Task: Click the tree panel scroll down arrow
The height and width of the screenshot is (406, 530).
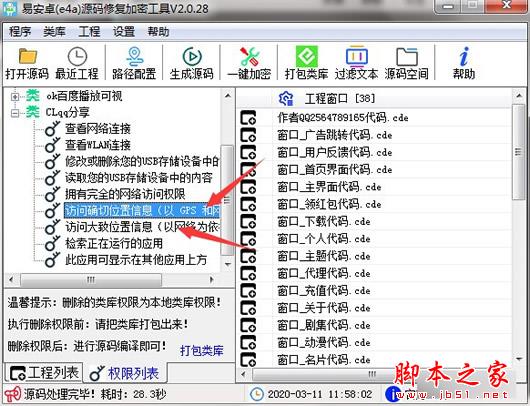Action: 228,264
